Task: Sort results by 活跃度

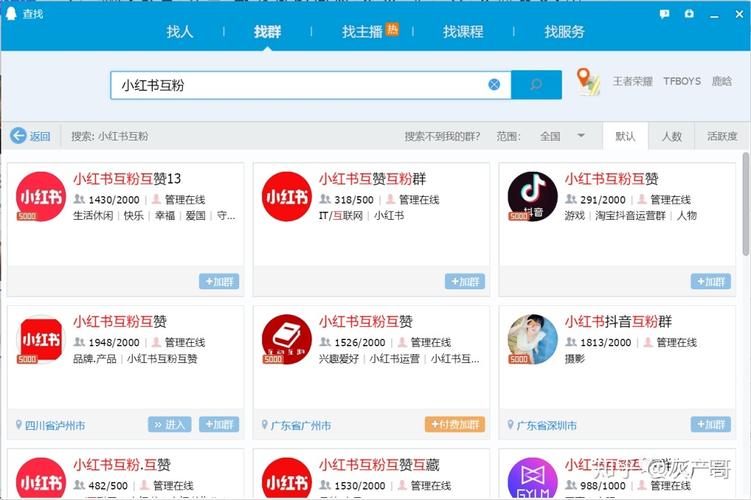Action: [x=722, y=136]
